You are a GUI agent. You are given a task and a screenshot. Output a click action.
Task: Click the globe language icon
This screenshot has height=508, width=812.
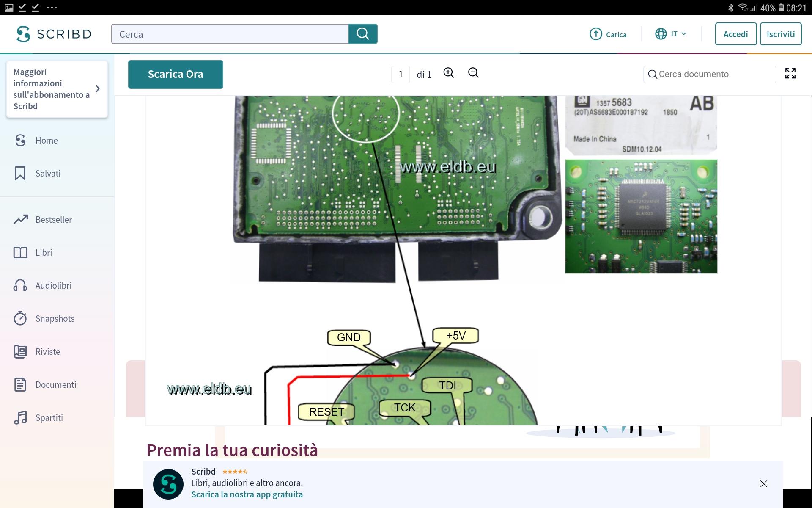[661, 34]
